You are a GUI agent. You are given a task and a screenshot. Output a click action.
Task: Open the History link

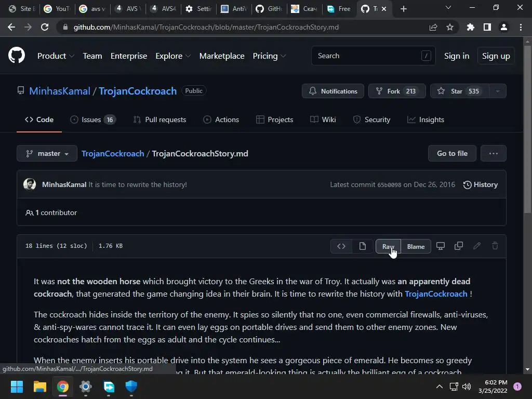(481, 184)
